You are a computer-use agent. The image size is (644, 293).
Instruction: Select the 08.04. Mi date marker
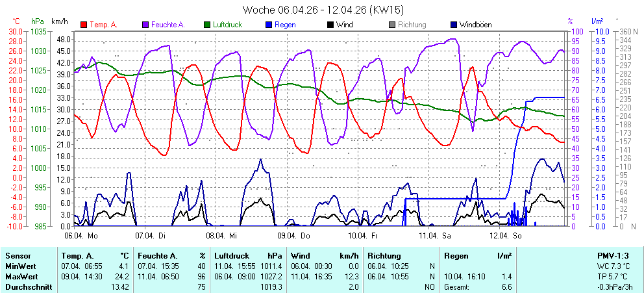(x=223, y=235)
